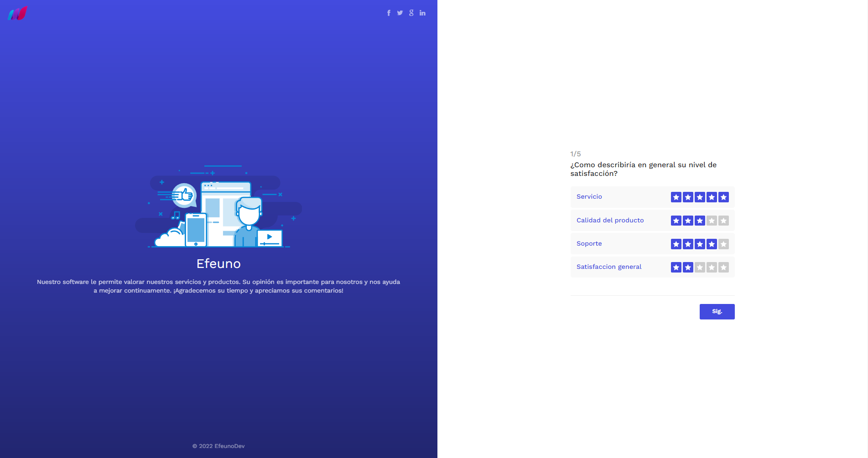Set Calidad del producto to three stars

[700, 221]
